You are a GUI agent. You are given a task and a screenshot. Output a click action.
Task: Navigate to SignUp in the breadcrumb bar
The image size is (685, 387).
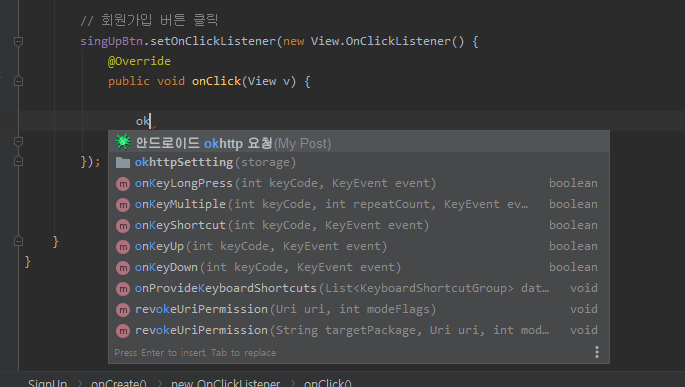point(48,383)
